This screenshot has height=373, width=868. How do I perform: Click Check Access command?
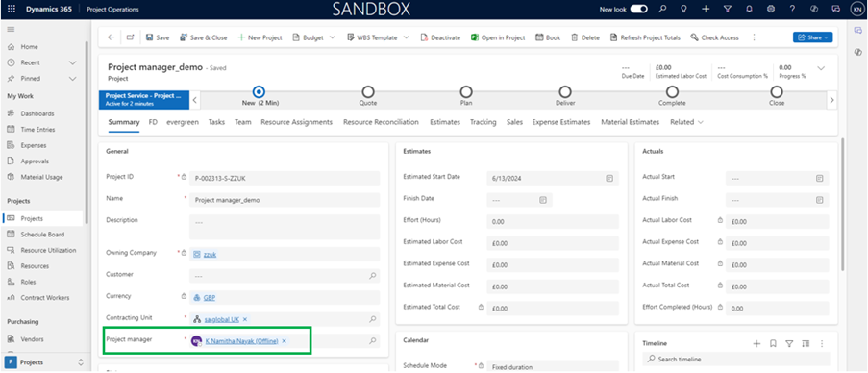point(714,37)
